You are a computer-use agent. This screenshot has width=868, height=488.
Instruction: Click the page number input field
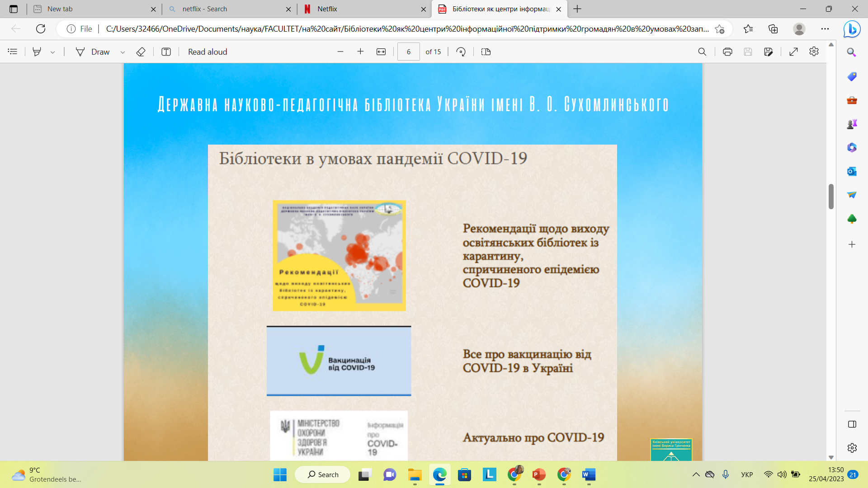click(408, 52)
